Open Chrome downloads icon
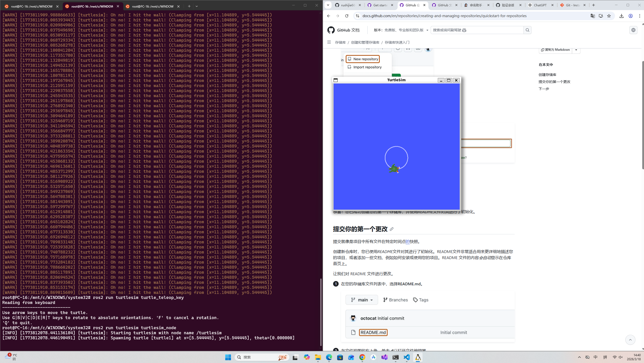The width and height of the screenshot is (644, 363). [622, 16]
